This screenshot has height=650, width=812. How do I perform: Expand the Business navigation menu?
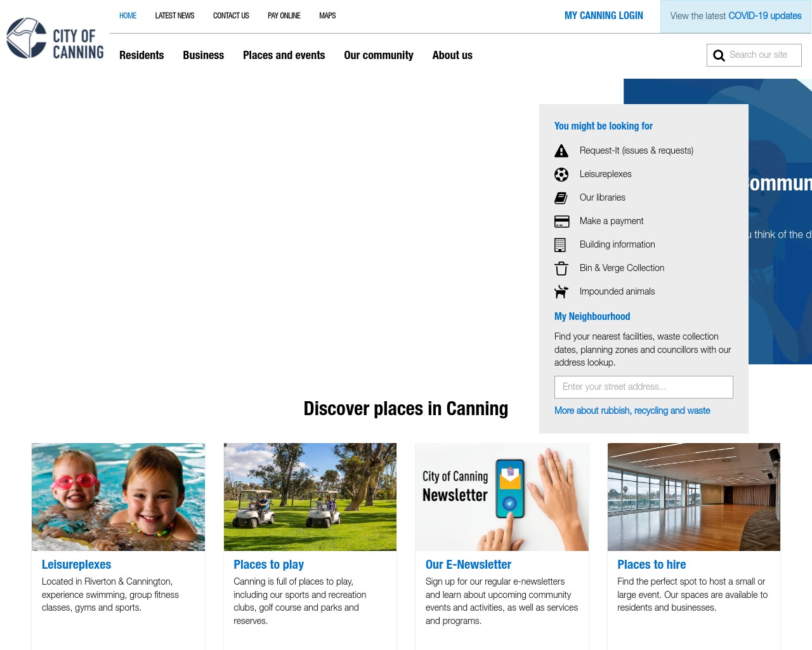(x=203, y=55)
